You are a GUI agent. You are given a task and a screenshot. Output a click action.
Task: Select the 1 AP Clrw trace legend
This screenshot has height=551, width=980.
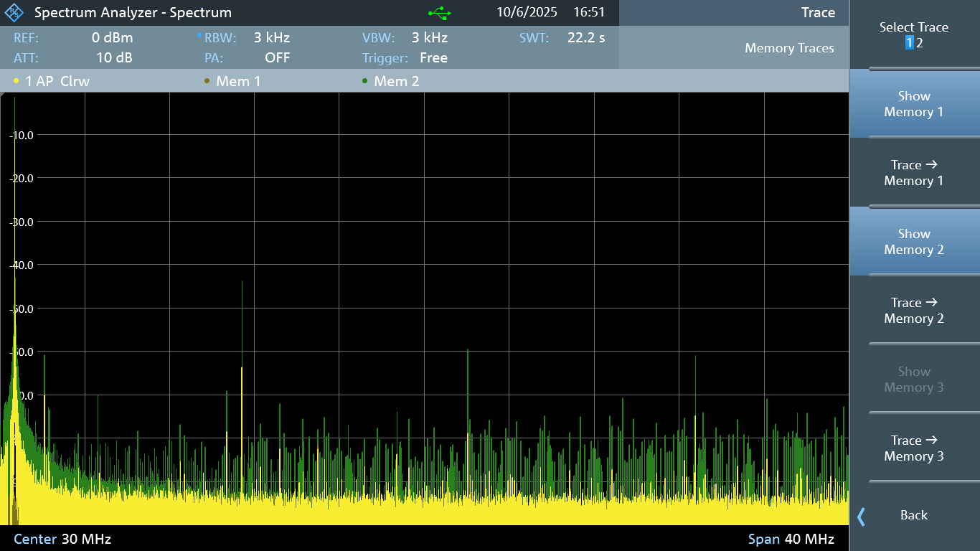point(52,81)
